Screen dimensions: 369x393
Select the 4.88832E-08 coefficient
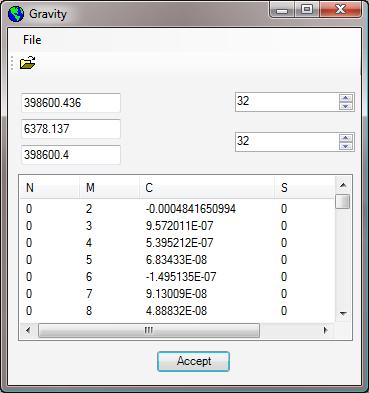point(176,311)
